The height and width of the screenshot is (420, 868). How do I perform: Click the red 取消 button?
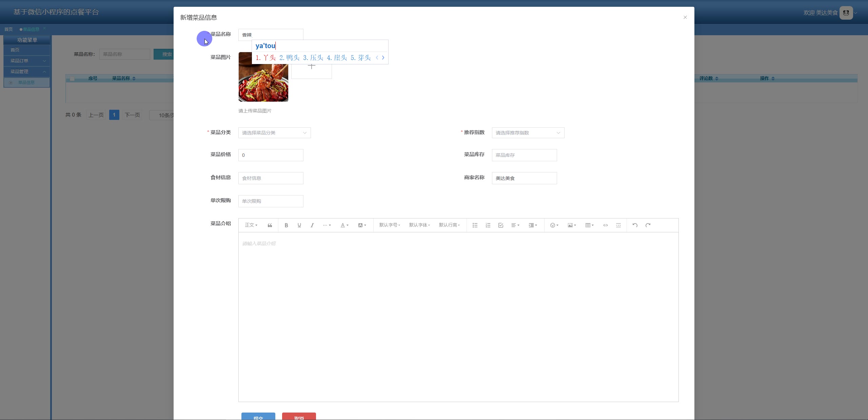click(299, 417)
